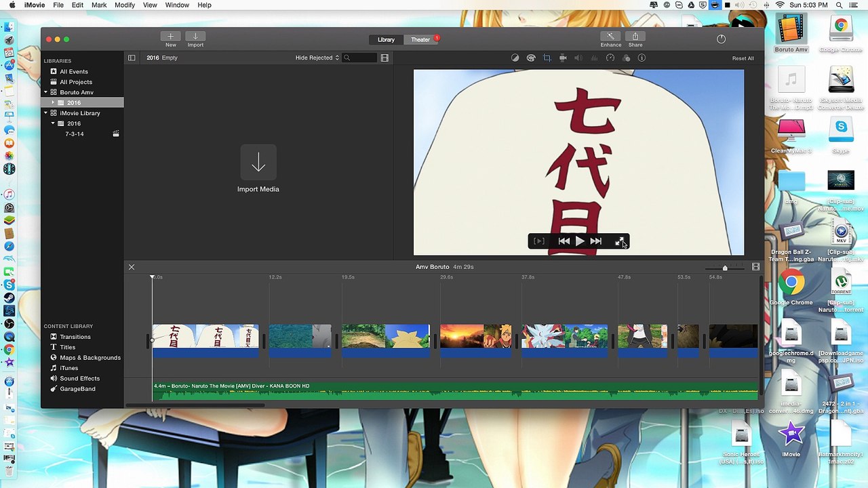Click the playhead marker at timeline start
The image size is (868, 488).
(152, 277)
